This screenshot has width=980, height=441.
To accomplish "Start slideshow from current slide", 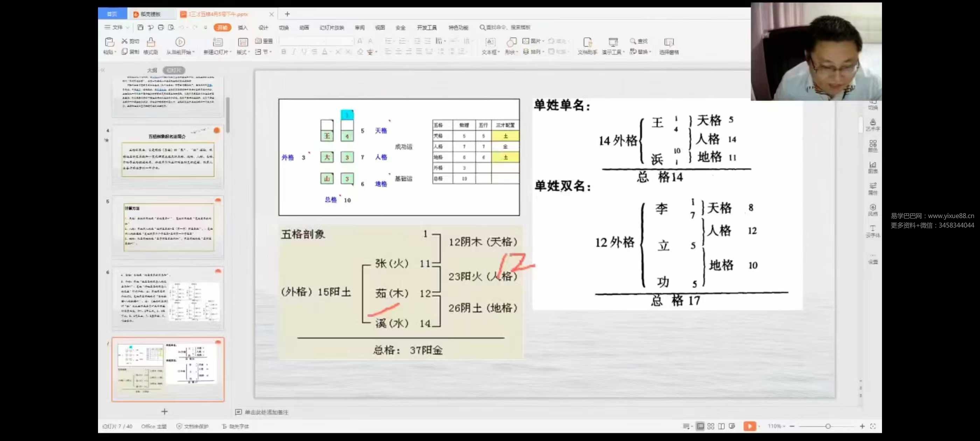I will click(180, 45).
